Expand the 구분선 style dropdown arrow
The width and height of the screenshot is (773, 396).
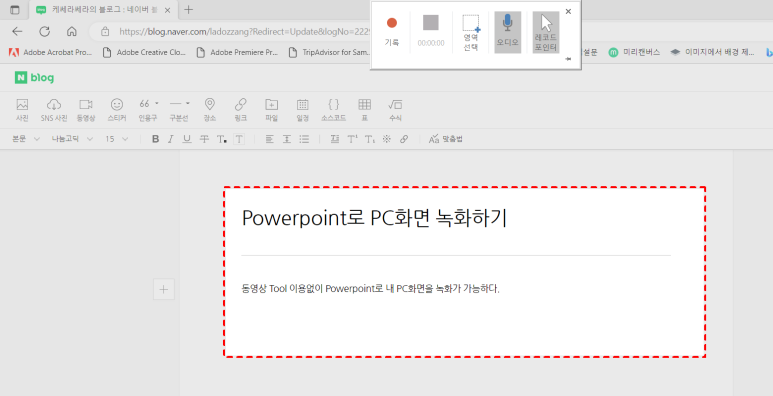(x=188, y=104)
